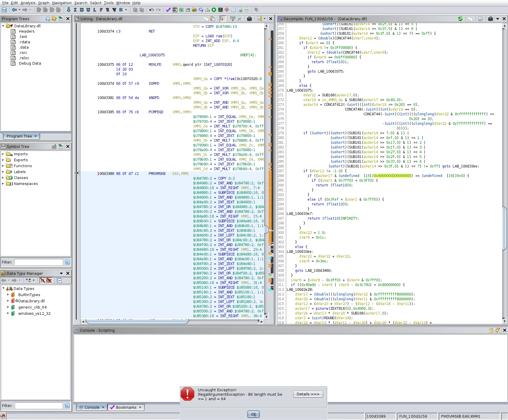Open Data Type Manager toolbar icon
The height and width of the screenshot is (420, 508).
coord(194,10)
